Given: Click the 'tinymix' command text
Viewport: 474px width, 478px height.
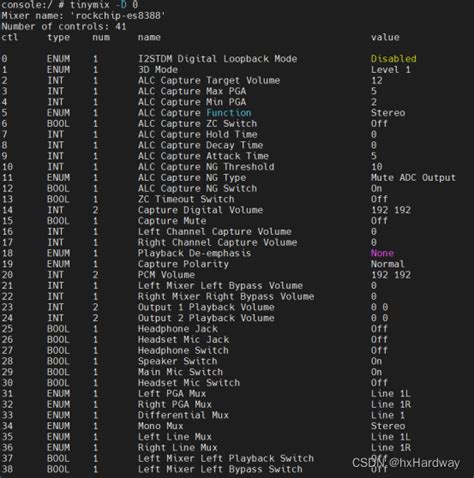Looking at the screenshot, I should tap(89, 5).
